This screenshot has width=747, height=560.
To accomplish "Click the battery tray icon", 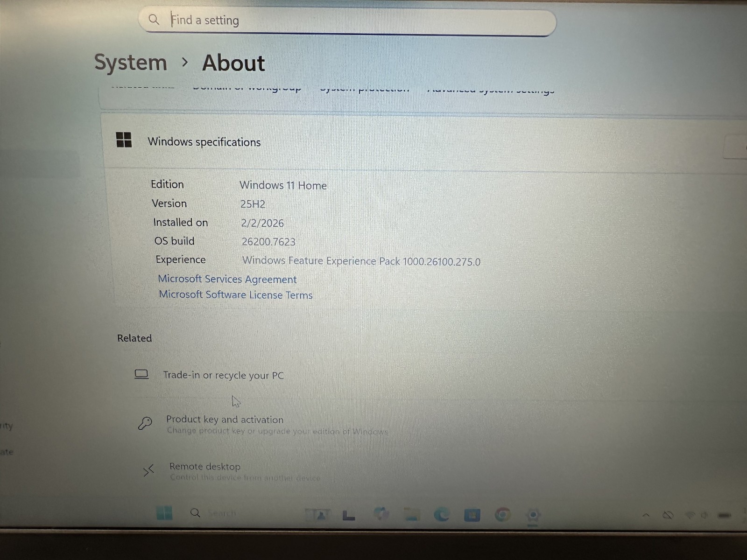I will point(725,515).
